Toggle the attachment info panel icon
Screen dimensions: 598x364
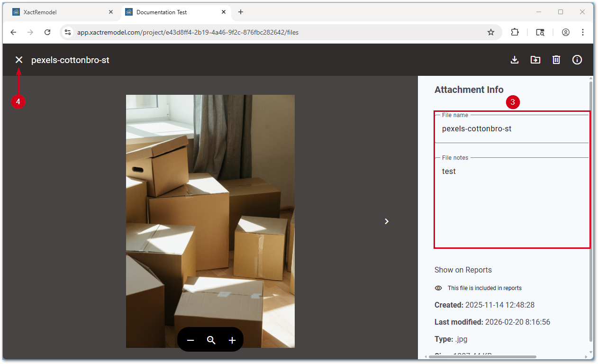[x=577, y=60]
